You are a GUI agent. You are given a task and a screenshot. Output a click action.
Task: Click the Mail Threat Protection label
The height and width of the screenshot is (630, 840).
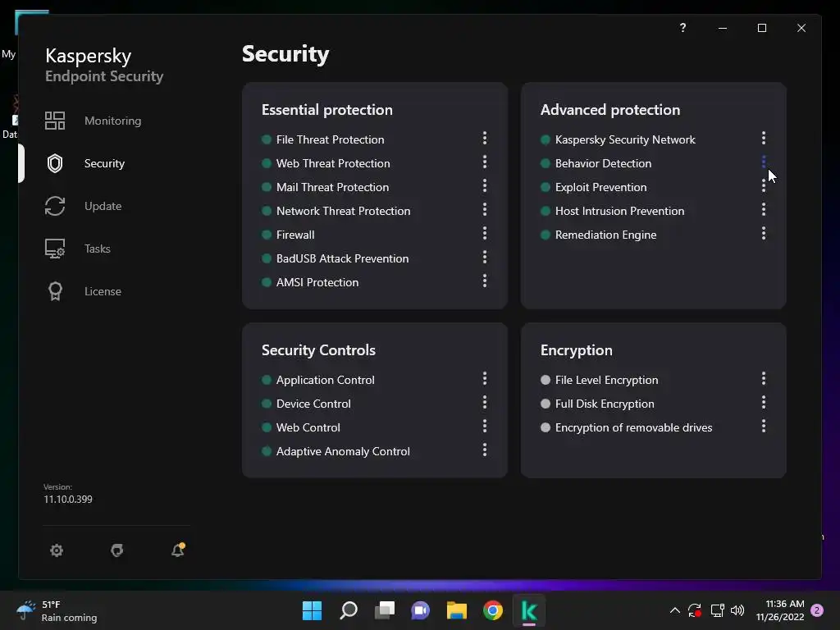pyautogui.click(x=333, y=187)
